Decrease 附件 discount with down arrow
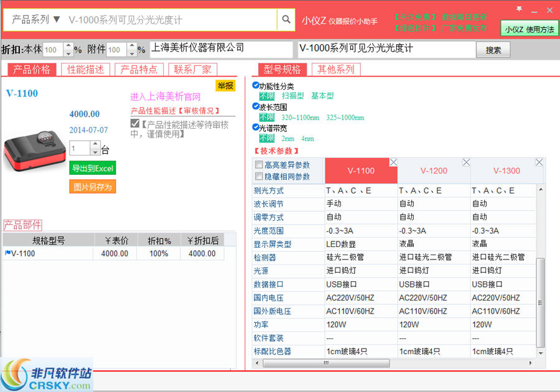Image resolution: width=560 pixels, height=392 pixels. 132,53
